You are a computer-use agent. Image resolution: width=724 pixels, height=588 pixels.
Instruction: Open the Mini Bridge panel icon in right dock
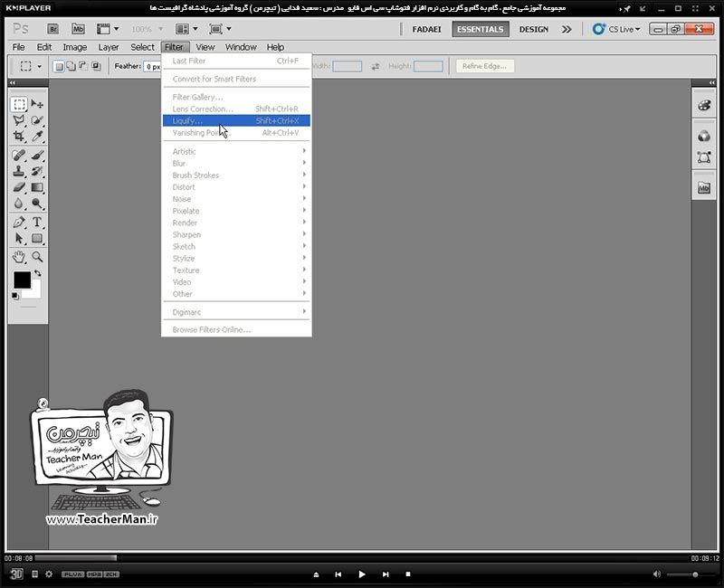[704, 188]
